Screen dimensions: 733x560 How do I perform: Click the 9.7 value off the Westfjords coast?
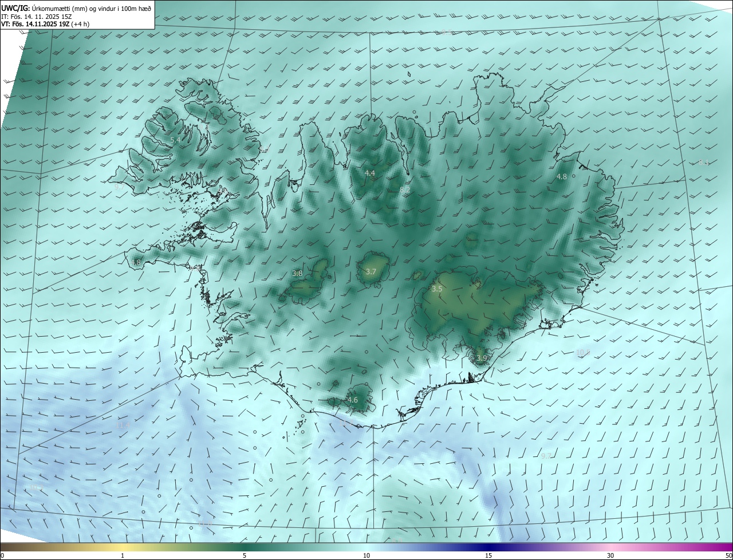tap(120, 187)
